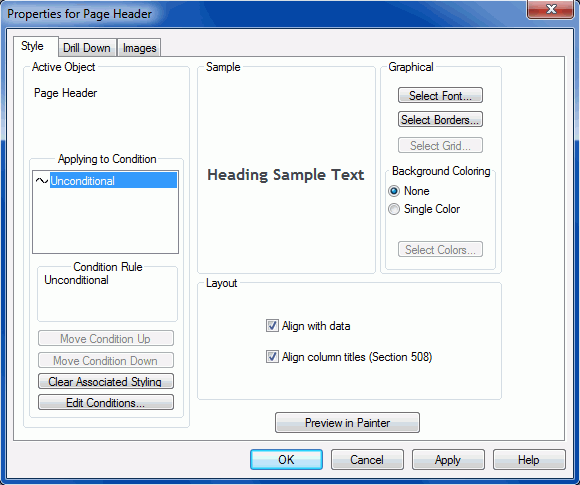Image resolution: width=580 pixels, height=485 pixels.
Task: Click Preview in Painter button
Action: coord(347,422)
